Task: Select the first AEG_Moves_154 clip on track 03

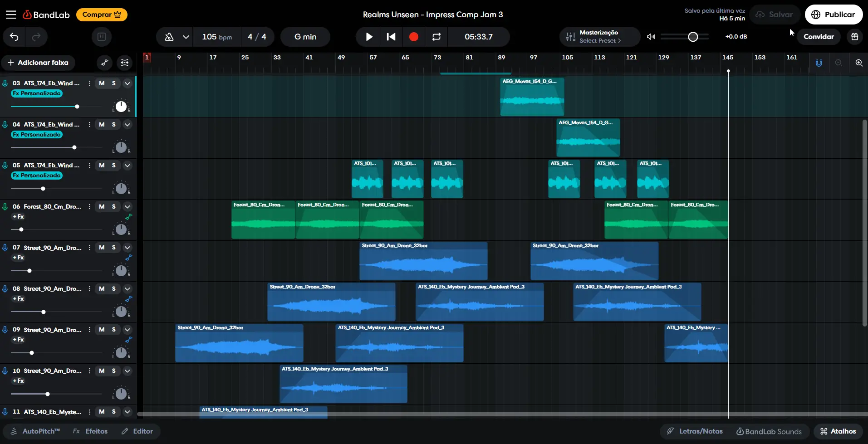Action: click(532, 97)
